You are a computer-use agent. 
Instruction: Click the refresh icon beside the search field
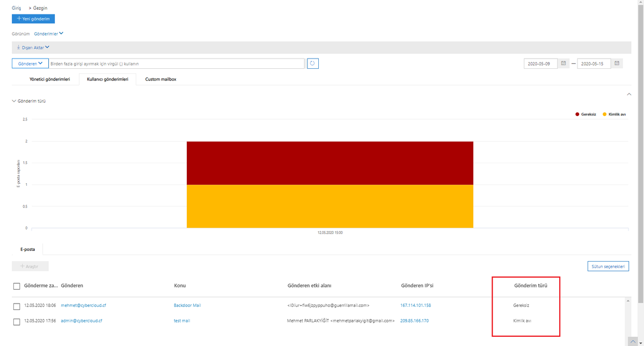(x=312, y=63)
